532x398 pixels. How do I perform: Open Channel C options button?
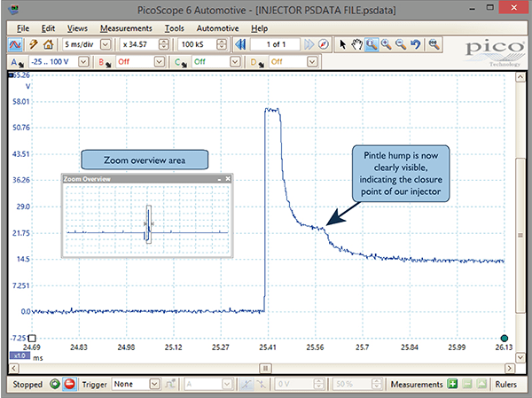point(181,62)
